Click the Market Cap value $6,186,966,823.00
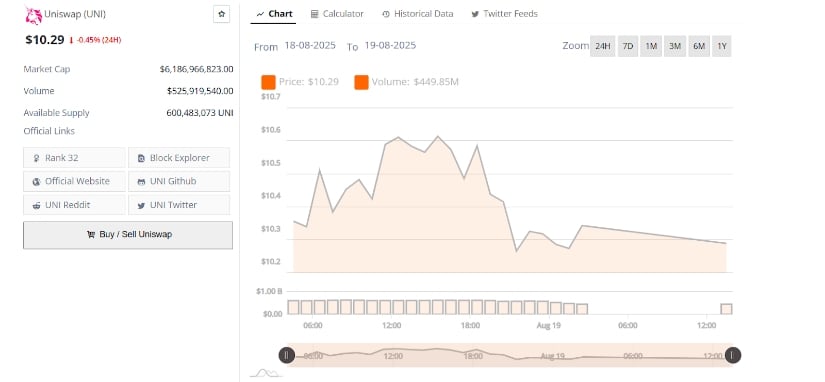This screenshot has height=382, width=825. (x=197, y=69)
